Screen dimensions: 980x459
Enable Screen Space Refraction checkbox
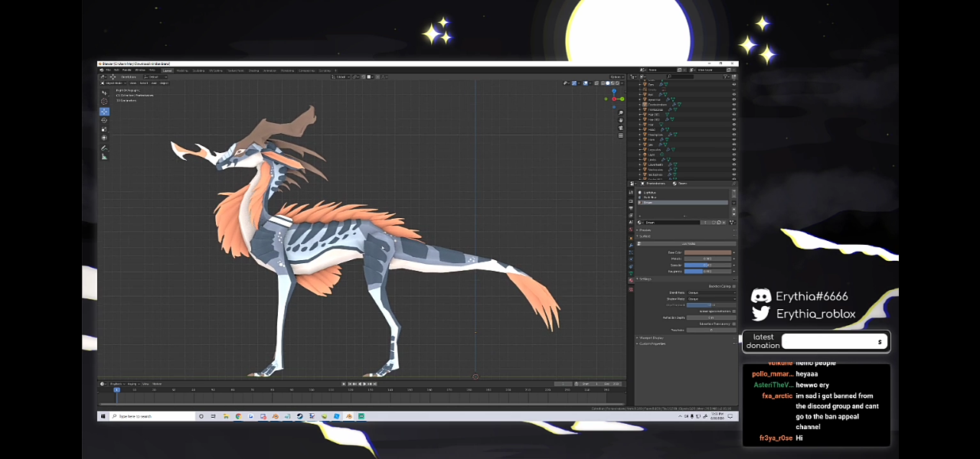pos(733,311)
